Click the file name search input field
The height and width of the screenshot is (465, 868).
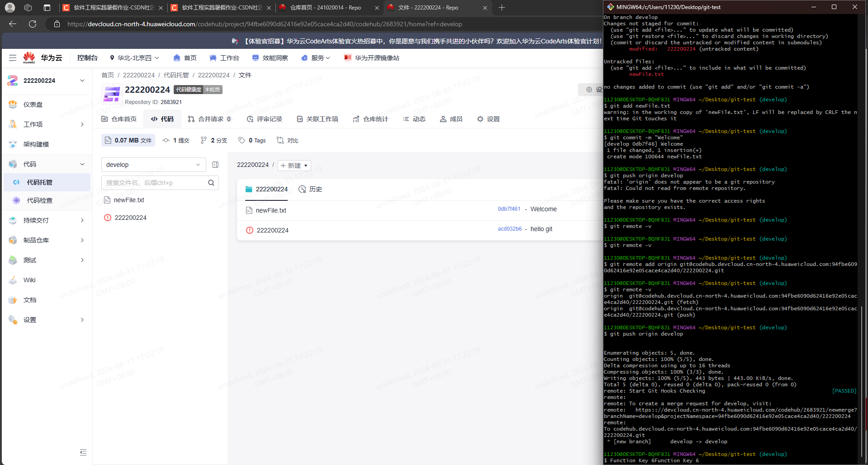(154, 183)
